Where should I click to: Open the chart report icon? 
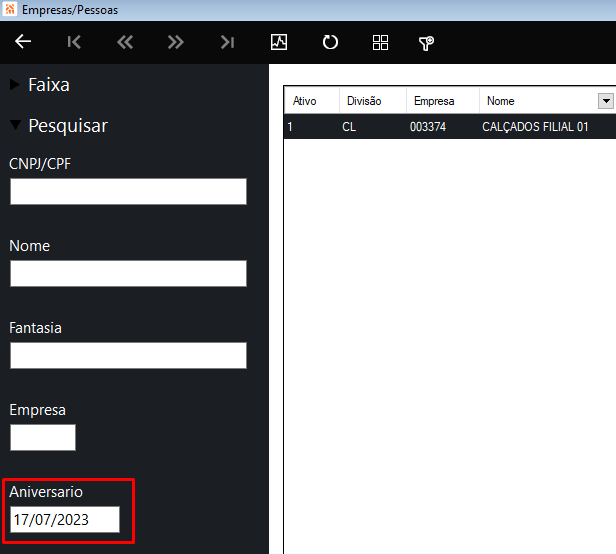click(x=279, y=42)
